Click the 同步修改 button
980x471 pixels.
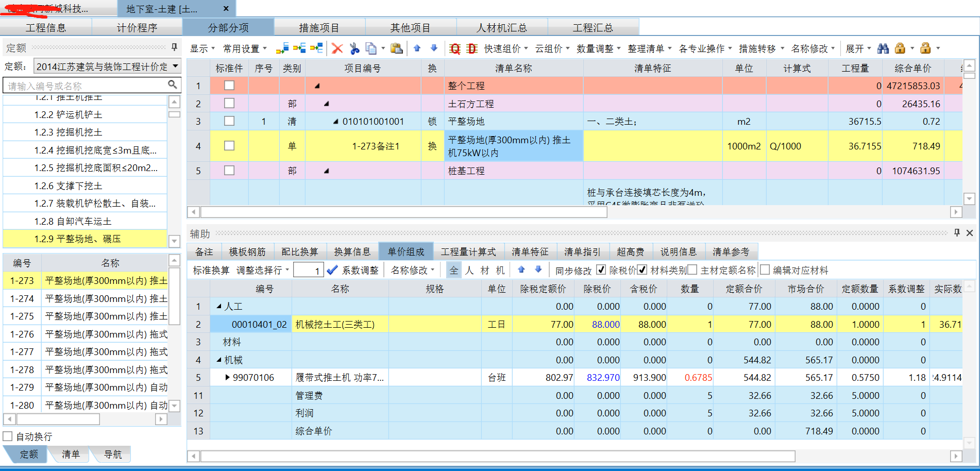573,270
